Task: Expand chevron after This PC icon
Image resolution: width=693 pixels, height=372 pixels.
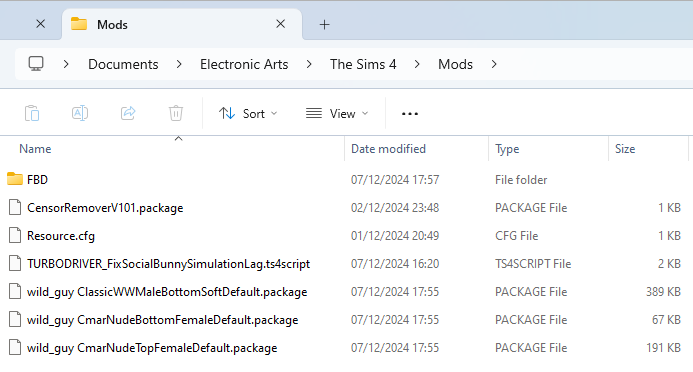Action: click(66, 65)
